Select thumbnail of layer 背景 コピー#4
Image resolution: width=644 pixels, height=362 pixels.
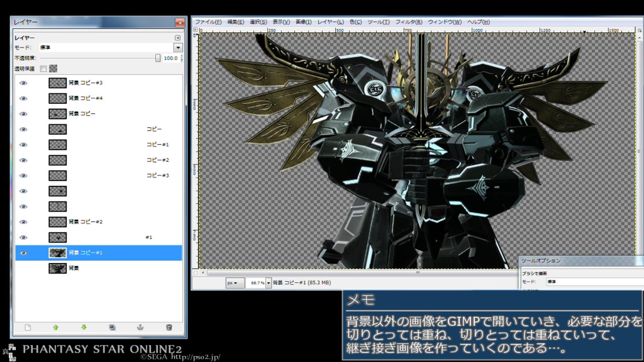coord(57,99)
